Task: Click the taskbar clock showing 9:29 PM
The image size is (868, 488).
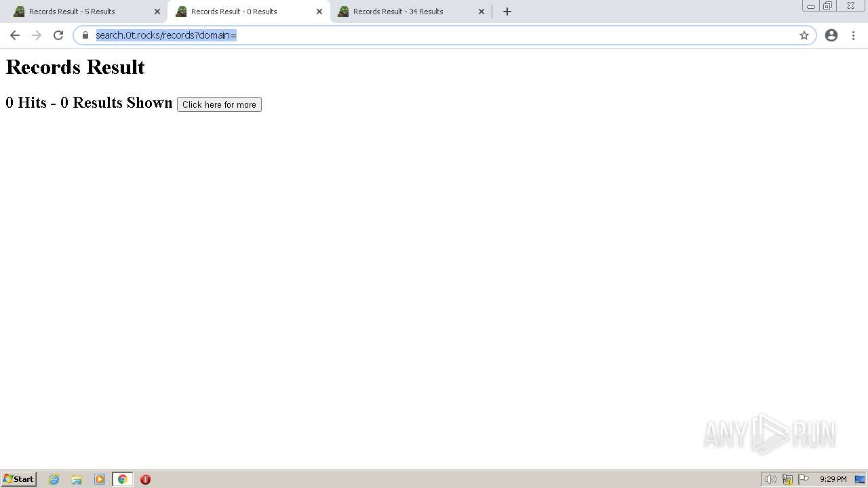Action: tap(833, 479)
